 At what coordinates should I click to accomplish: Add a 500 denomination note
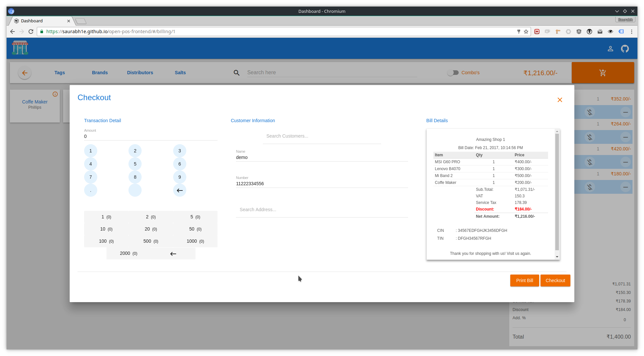(150, 241)
